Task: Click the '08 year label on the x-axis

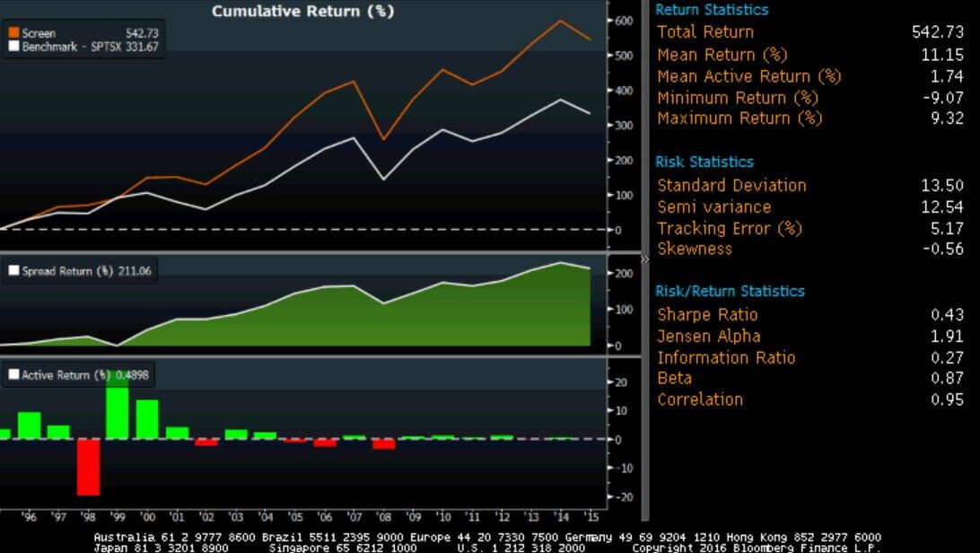Action: click(383, 517)
